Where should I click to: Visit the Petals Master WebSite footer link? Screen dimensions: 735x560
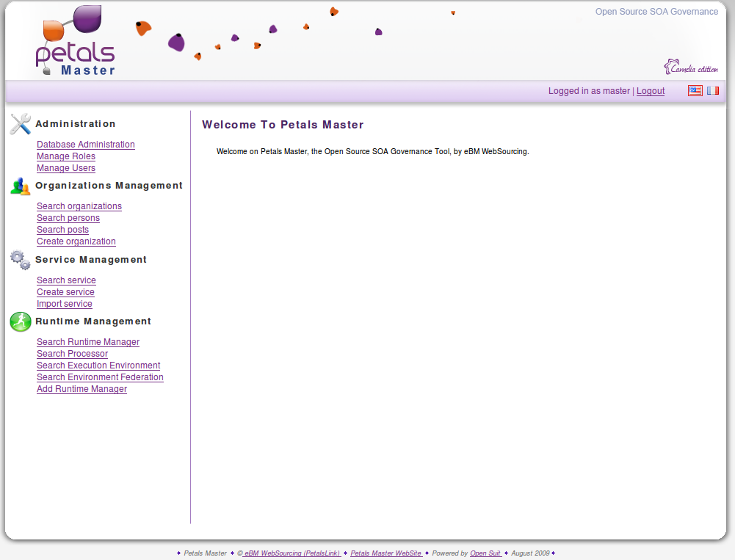coord(385,553)
